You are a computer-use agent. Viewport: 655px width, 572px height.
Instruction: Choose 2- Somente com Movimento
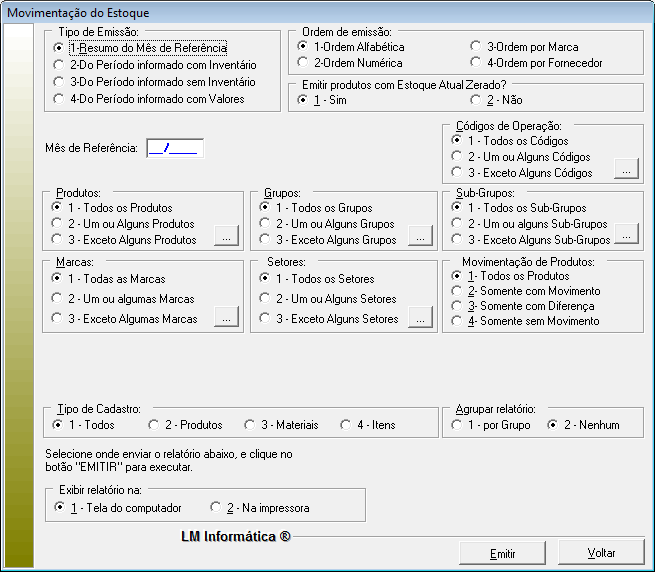pos(456,291)
